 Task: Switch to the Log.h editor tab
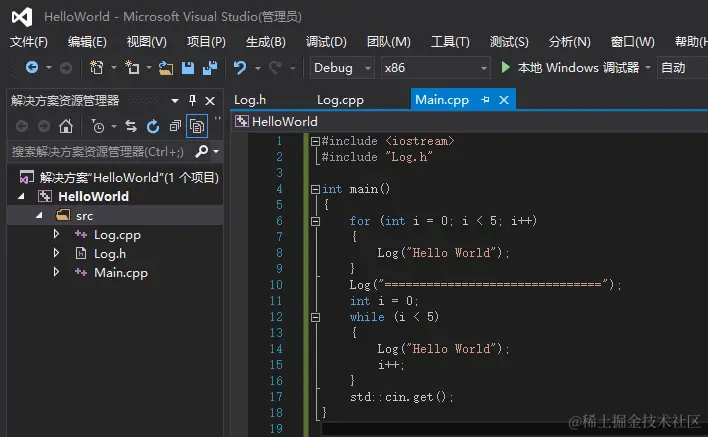(250, 100)
